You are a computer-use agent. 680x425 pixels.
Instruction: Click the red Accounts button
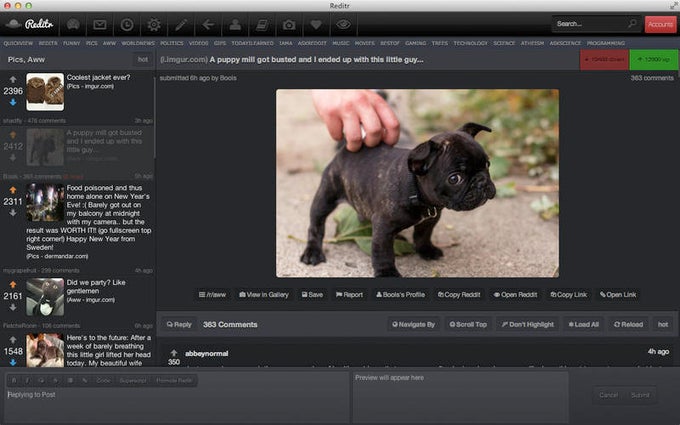click(x=660, y=24)
